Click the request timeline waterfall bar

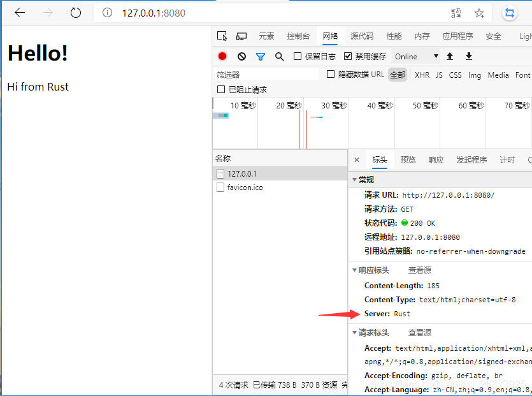(x=220, y=116)
